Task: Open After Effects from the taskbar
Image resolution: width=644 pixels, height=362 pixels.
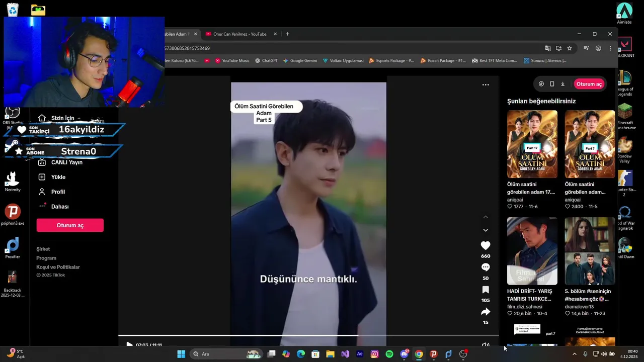Action: (360, 354)
